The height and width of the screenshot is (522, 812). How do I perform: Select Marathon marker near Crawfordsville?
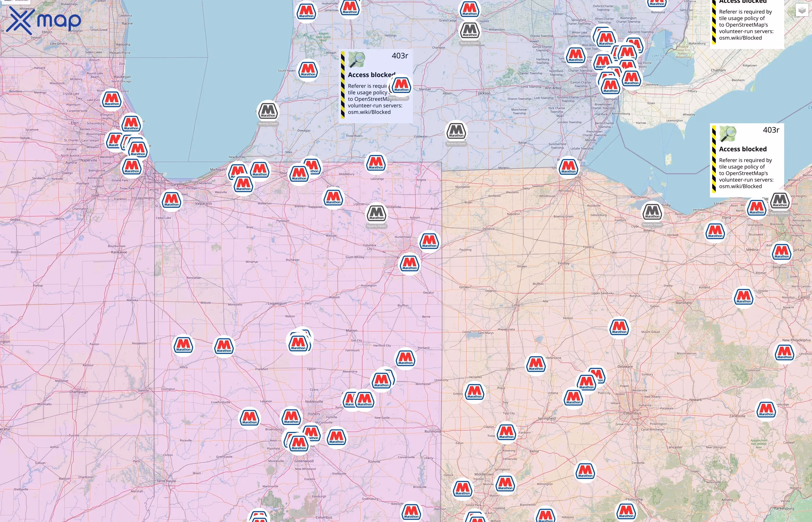pyautogui.click(x=249, y=418)
